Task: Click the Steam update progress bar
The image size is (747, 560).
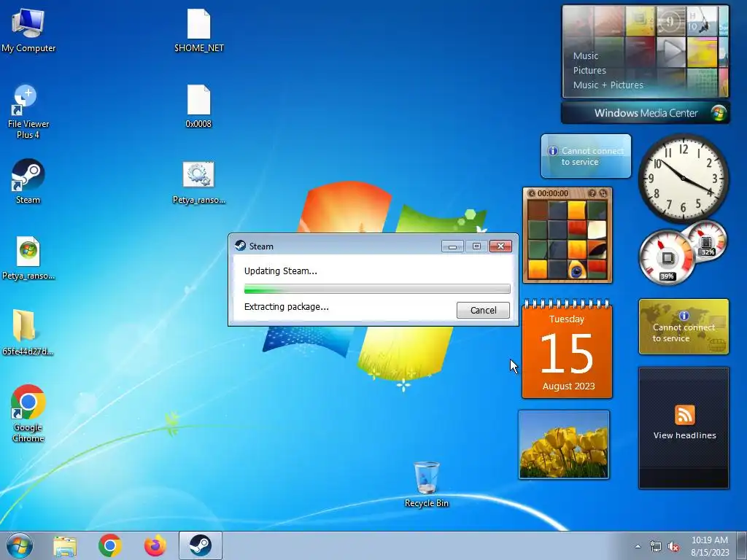Action: [377, 289]
